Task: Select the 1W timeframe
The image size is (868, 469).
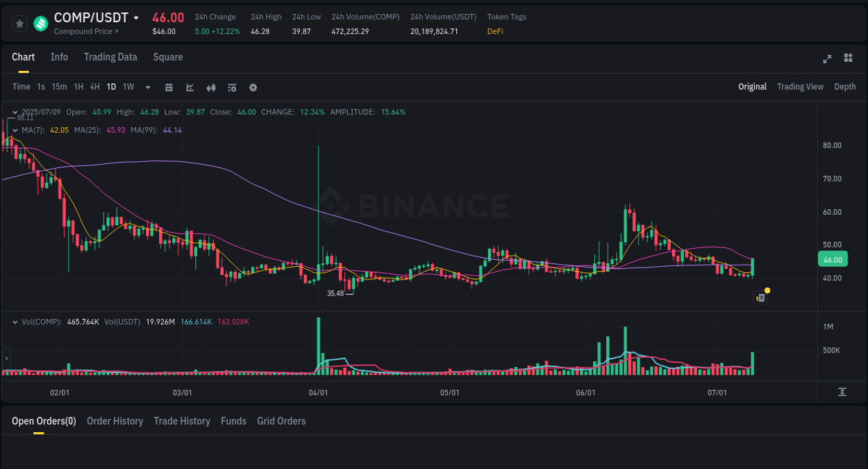Action: pyautogui.click(x=128, y=88)
